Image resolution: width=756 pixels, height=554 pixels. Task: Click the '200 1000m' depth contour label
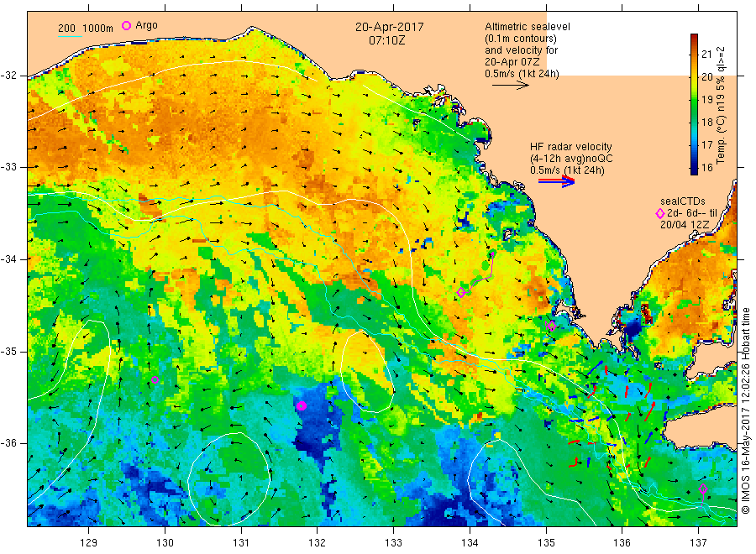[86, 29]
